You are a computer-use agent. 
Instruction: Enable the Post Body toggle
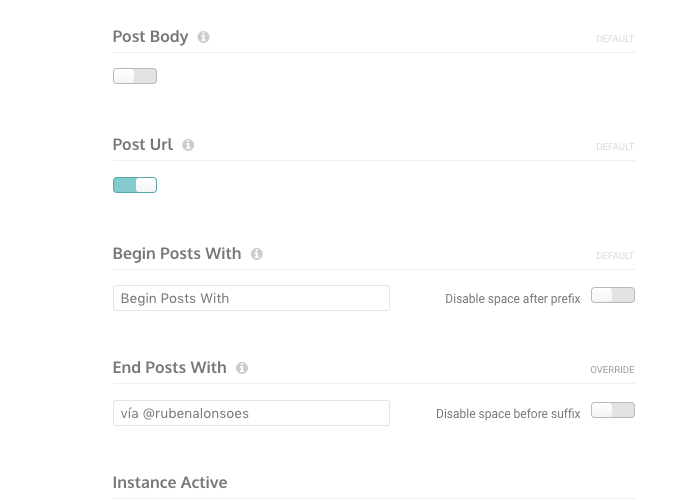click(135, 76)
